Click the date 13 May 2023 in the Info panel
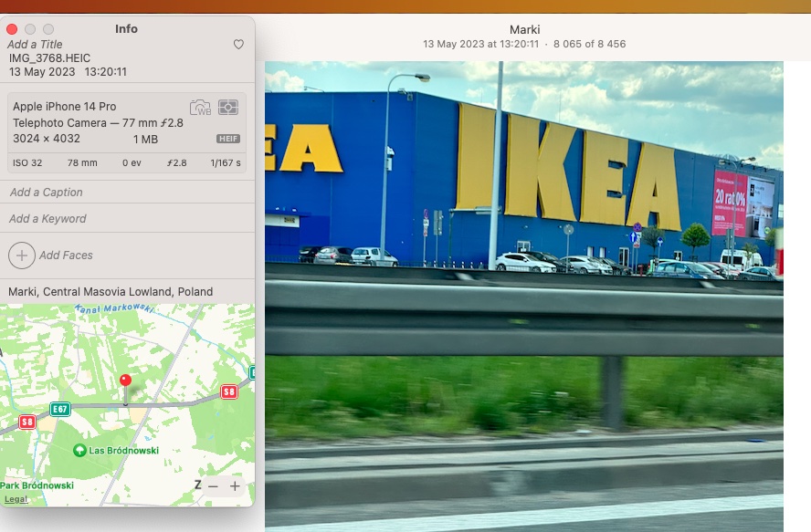The image size is (811, 532). click(x=42, y=72)
